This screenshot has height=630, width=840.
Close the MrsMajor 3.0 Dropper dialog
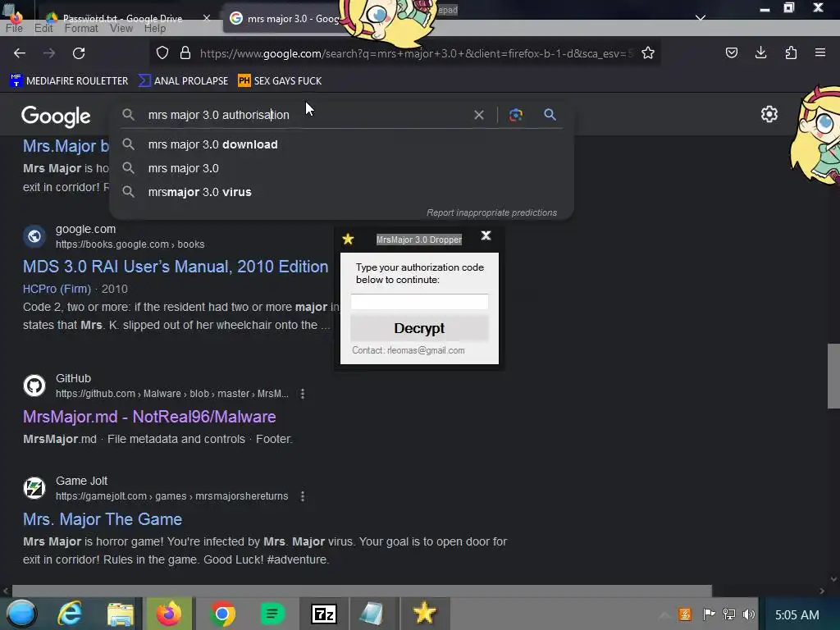coord(486,235)
